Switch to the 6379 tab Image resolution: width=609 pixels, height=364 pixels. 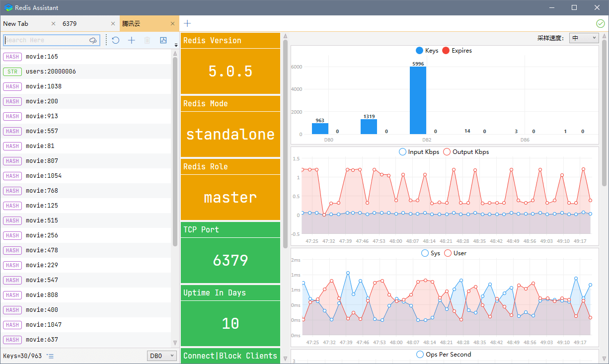pos(70,23)
